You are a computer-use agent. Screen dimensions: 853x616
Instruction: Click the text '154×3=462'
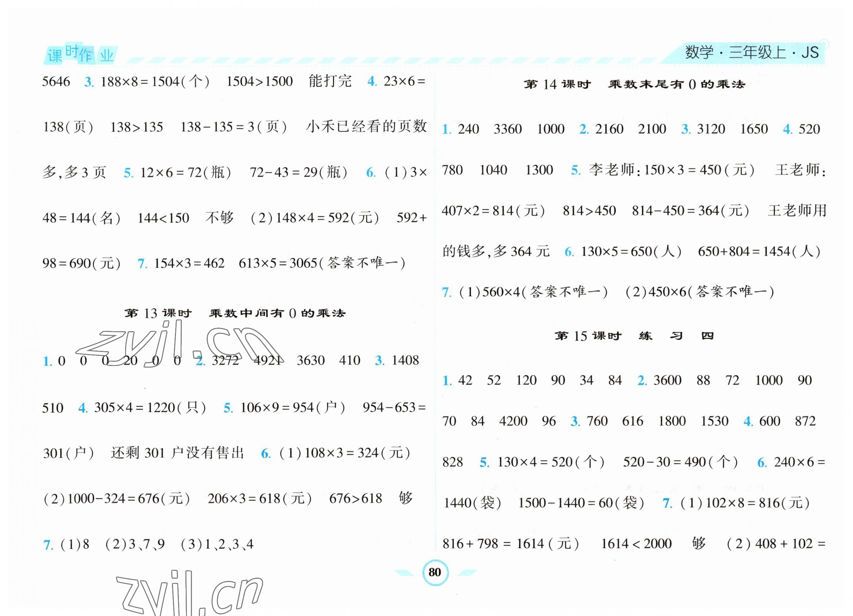pyautogui.click(x=189, y=263)
